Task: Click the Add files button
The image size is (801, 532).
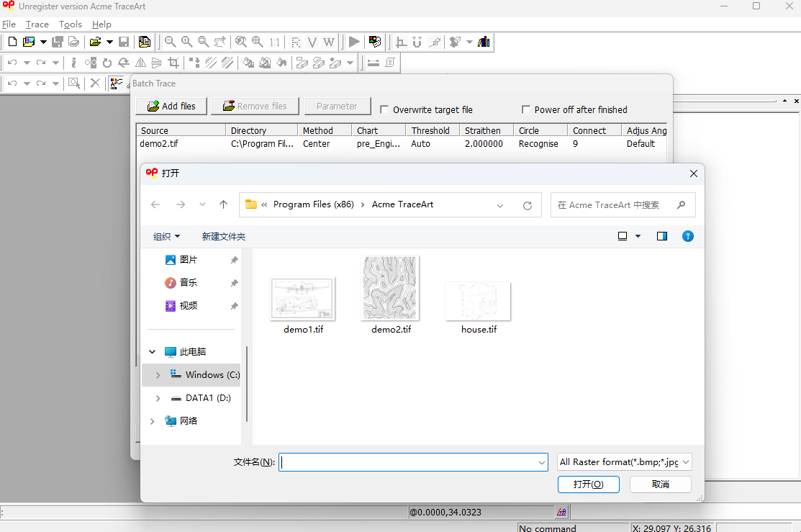Action: point(171,106)
